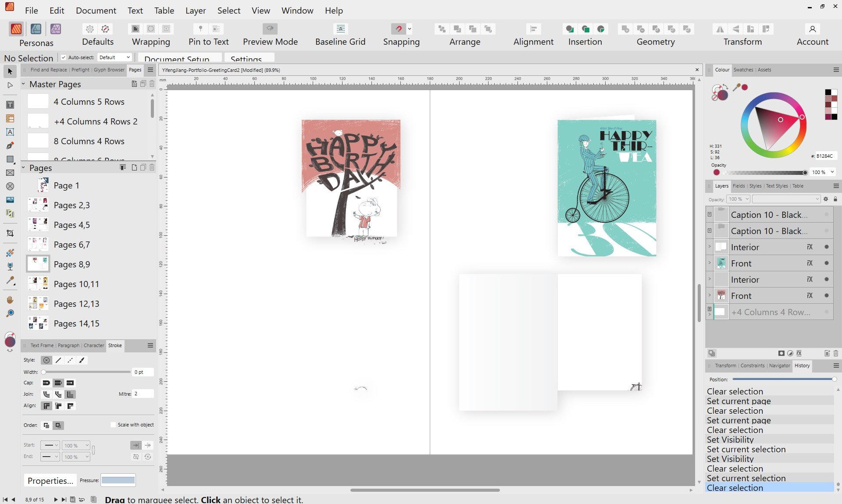Switch to Photo persona icon
The height and width of the screenshot is (504, 842).
[x=56, y=29]
